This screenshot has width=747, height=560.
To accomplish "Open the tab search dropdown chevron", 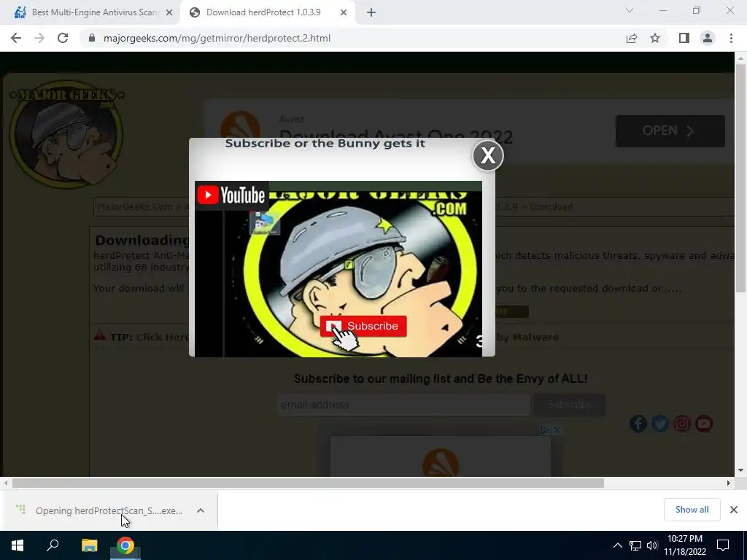I will click(x=630, y=10).
